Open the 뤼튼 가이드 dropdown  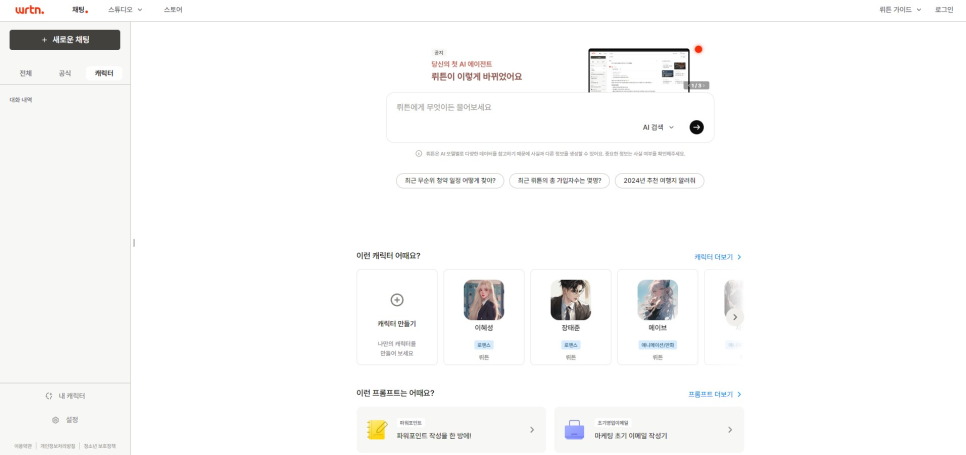coord(900,10)
